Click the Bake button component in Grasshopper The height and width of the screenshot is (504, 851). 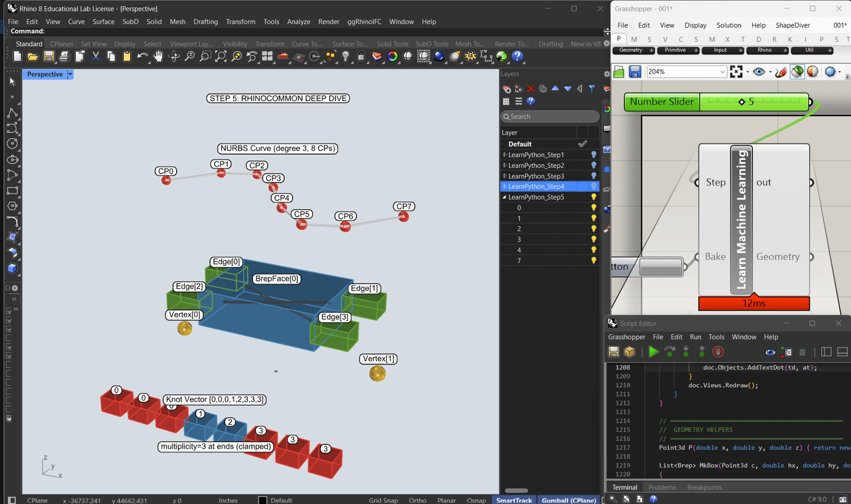pyautogui.click(x=660, y=267)
